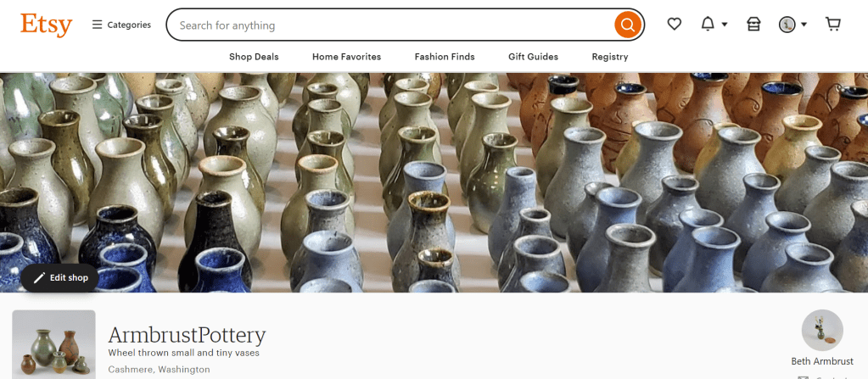Click the ArmbrustPottery shop logo thumbnail
Viewport: 868px width, 379px height.
[x=53, y=344]
